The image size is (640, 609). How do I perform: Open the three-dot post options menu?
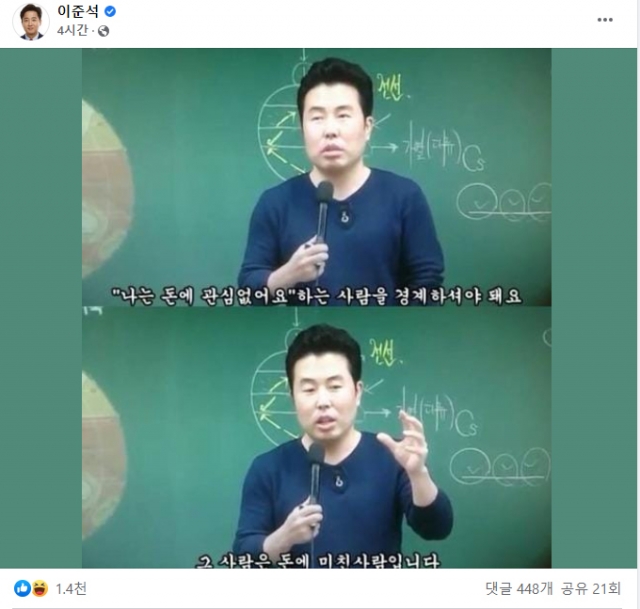(605, 20)
